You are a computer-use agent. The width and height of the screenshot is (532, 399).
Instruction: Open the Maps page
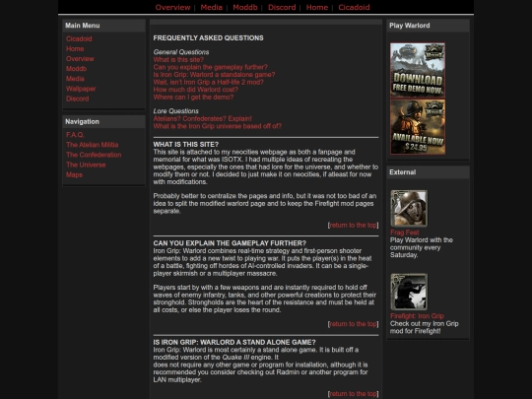(74, 174)
